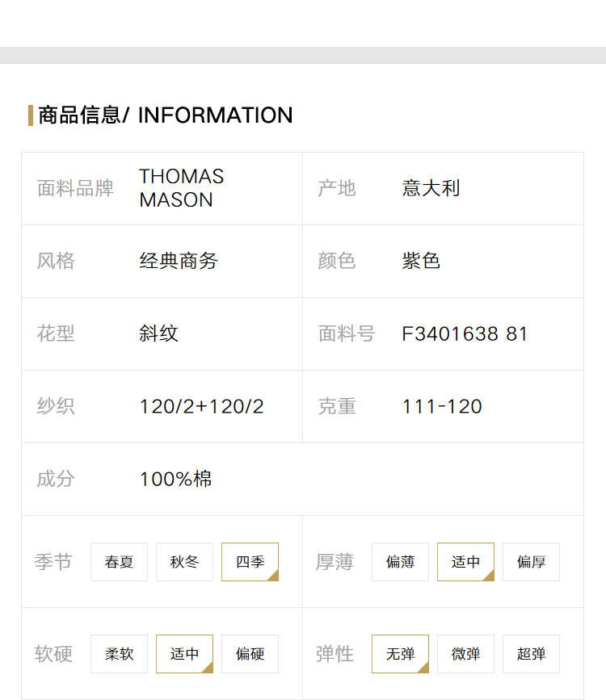Pick the 超弹 elasticity option
Image resolution: width=606 pixels, height=700 pixels.
[x=531, y=653]
